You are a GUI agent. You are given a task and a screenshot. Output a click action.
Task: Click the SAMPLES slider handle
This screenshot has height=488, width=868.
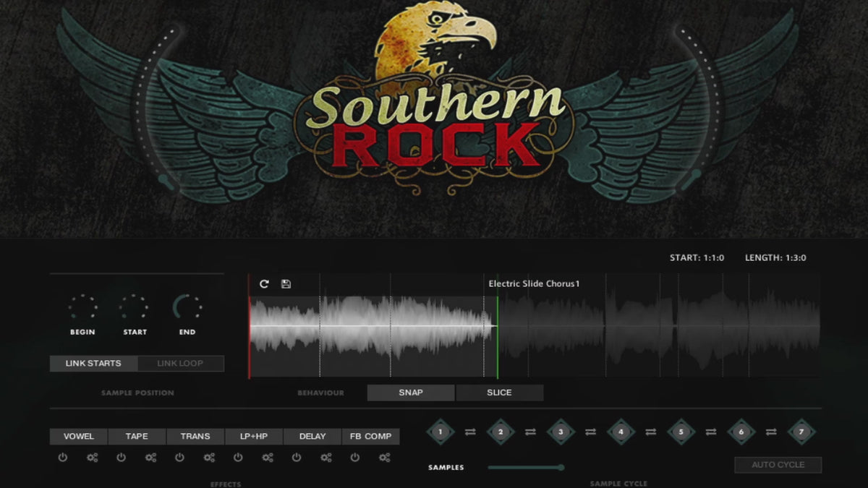(561, 468)
